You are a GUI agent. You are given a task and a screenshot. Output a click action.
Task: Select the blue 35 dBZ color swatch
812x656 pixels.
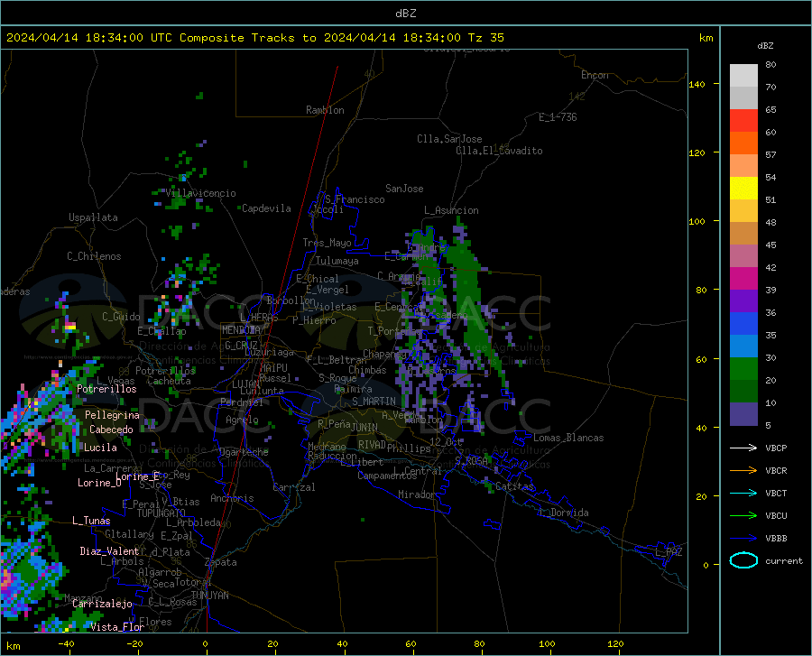(743, 324)
